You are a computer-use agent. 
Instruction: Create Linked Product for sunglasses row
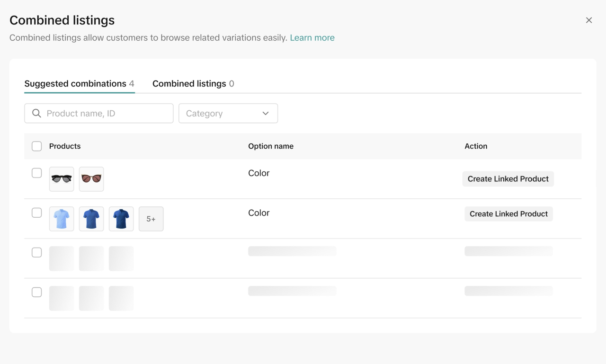pos(508,179)
